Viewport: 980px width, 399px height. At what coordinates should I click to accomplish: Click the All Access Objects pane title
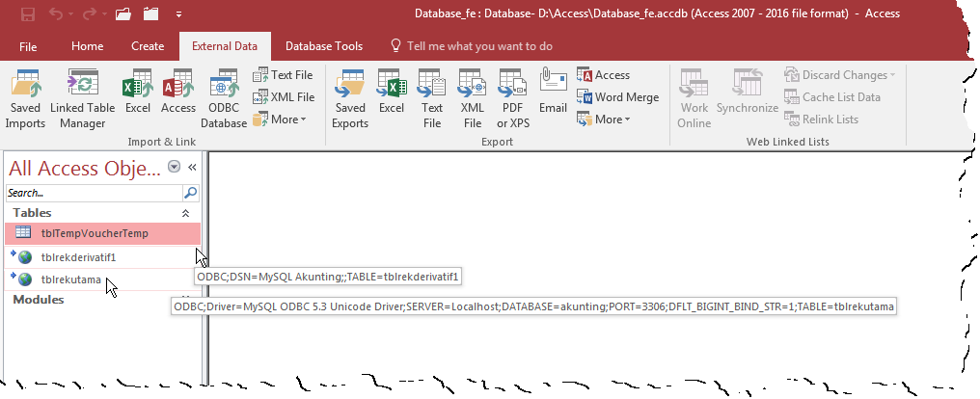coord(85,168)
